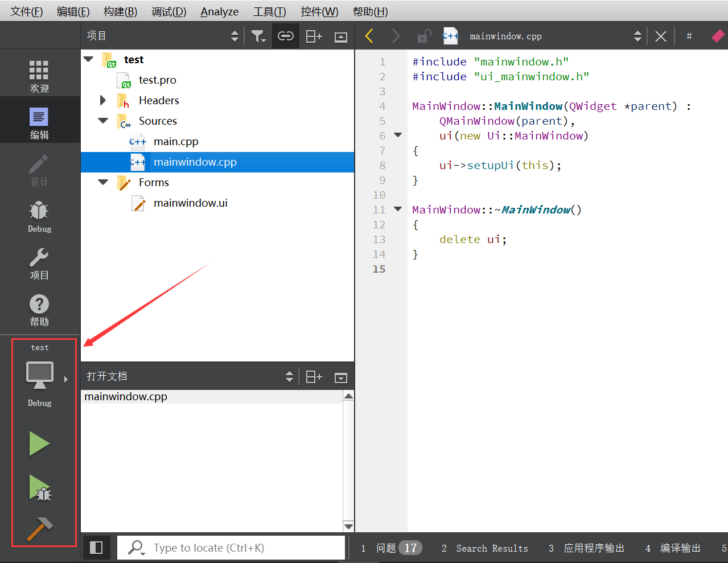Open the 工具(T) menu
Screen dimensions: 728x563
(x=270, y=11)
